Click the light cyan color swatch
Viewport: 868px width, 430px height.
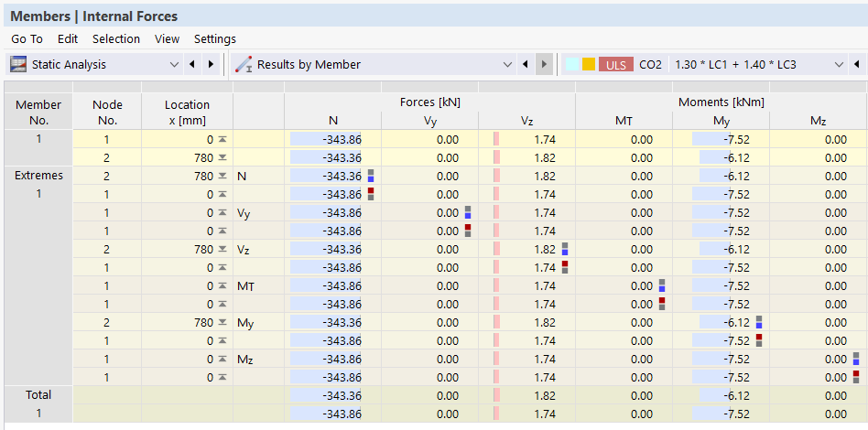click(572, 64)
